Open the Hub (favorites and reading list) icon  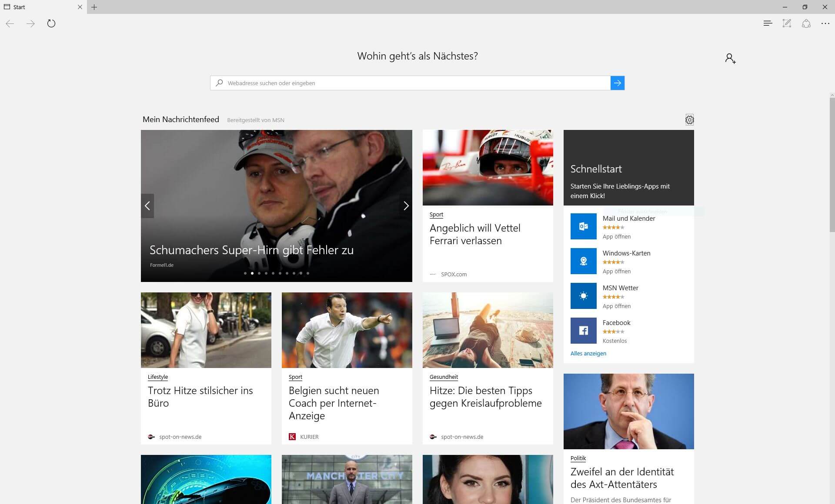pyautogui.click(x=768, y=23)
